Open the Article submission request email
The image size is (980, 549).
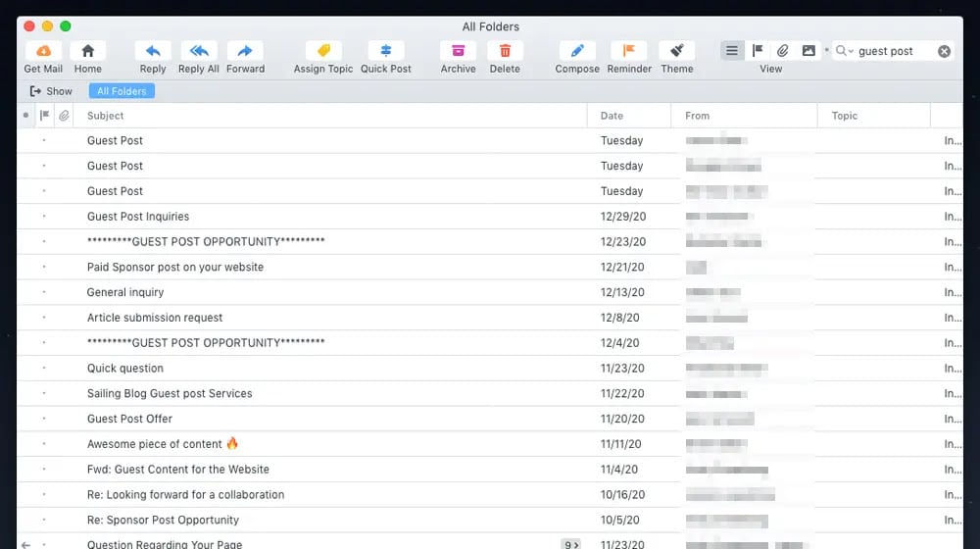click(x=490, y=318)
